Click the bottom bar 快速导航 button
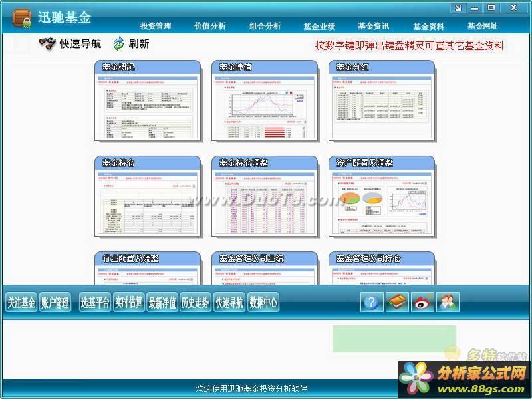 [229, 302]
